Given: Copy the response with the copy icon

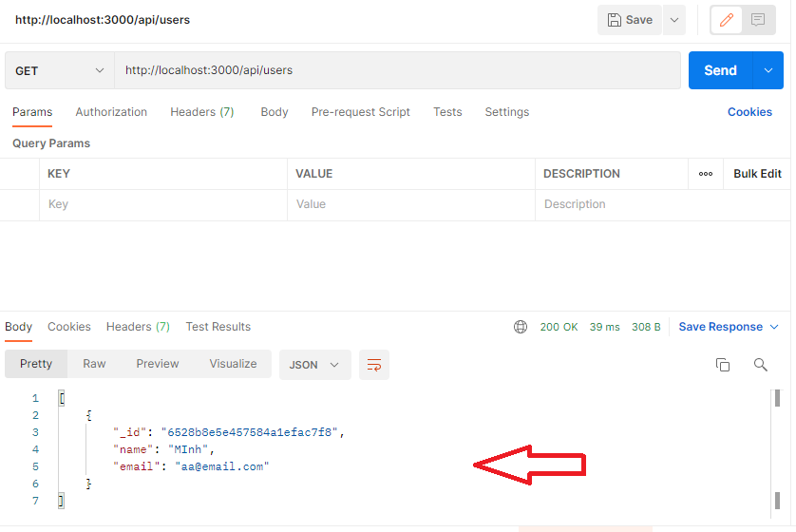Looking at the screenshot, I should (x=723, y=365).
